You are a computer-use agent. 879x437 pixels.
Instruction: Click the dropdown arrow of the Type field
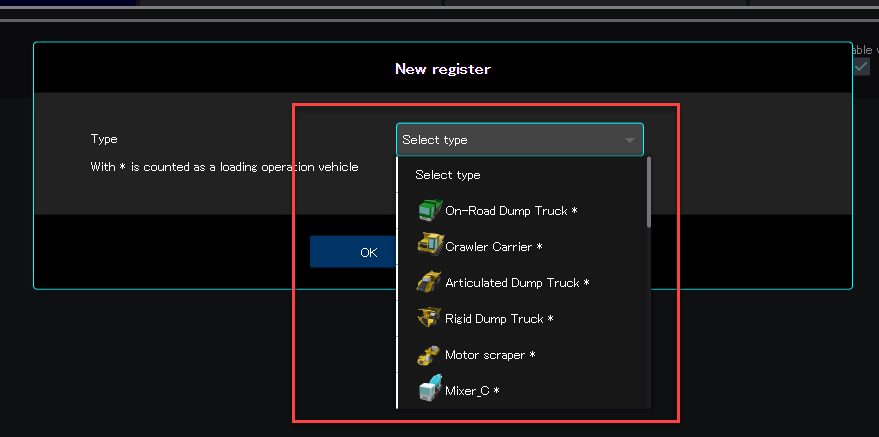(630, 140)
